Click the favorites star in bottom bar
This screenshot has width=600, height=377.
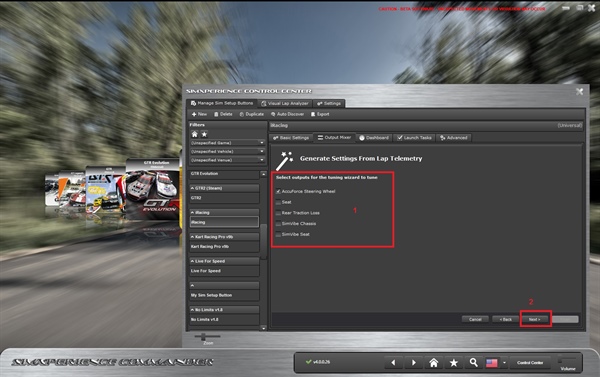453,362
